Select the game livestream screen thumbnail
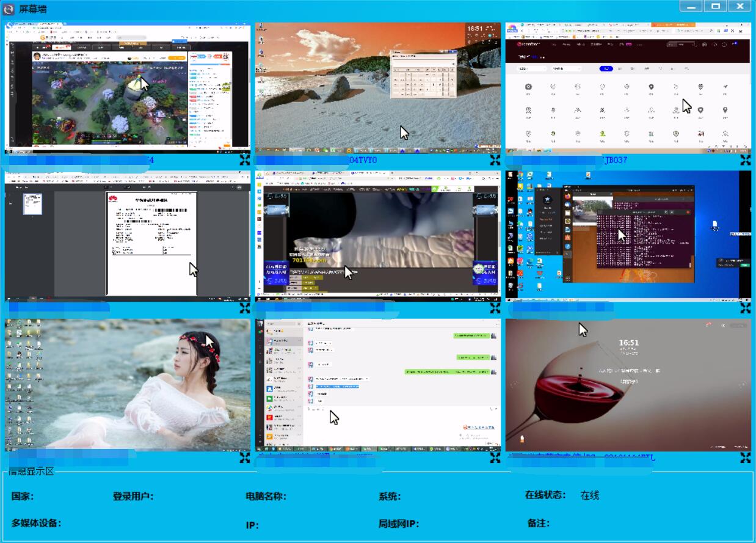This screenshot has width=756, height=543. (x=127, y=87)
